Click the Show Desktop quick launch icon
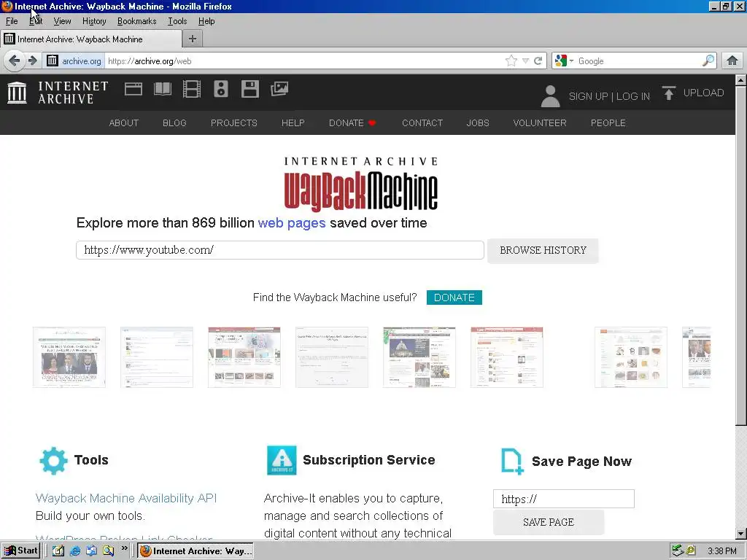Viewport: 747px width, 560px height. (58, 551)
